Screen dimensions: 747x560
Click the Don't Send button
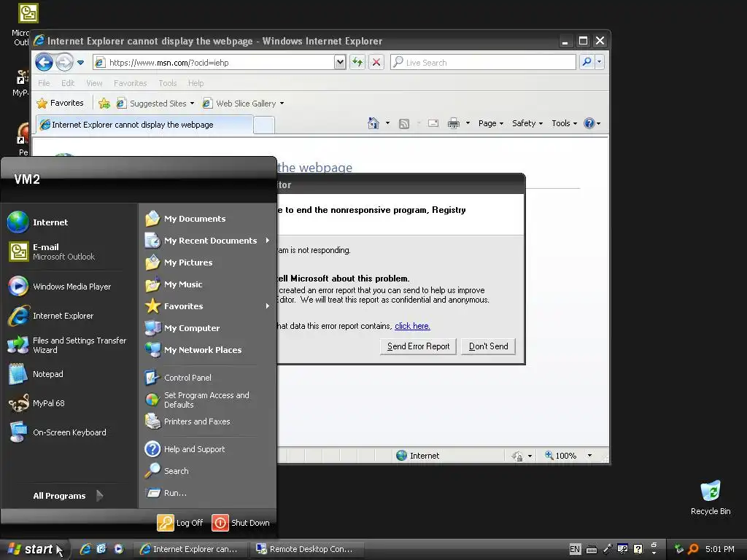(488, 346)
